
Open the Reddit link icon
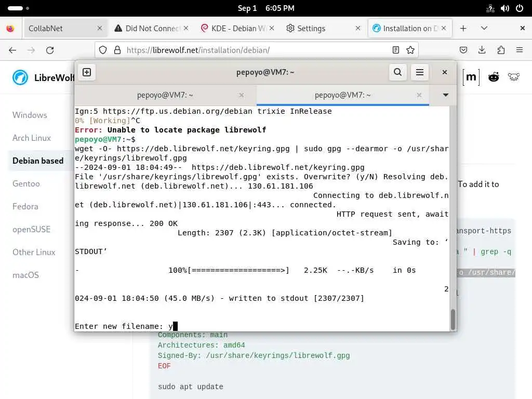[x=494, y=77]
